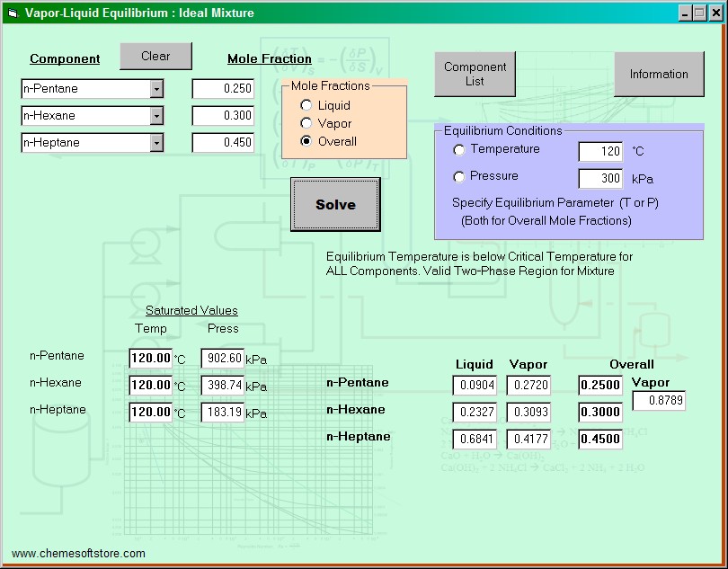The image size is (728, 569).
Task: Open the Component List
Action: [x=475, y=74]
